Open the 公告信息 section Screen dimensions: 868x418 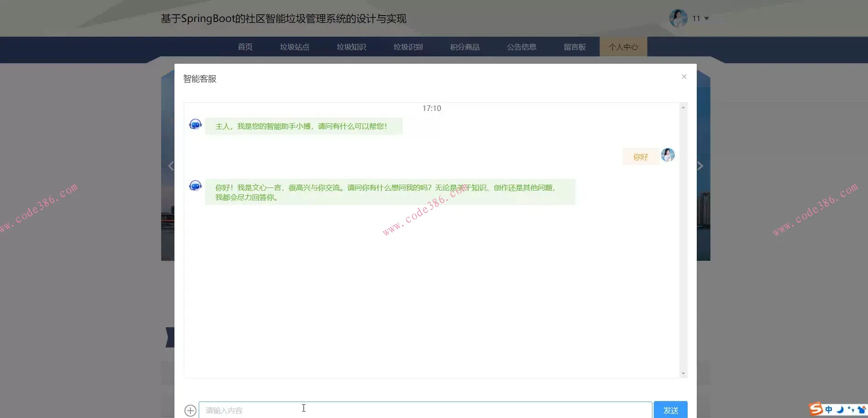click(x=521, y=46)
